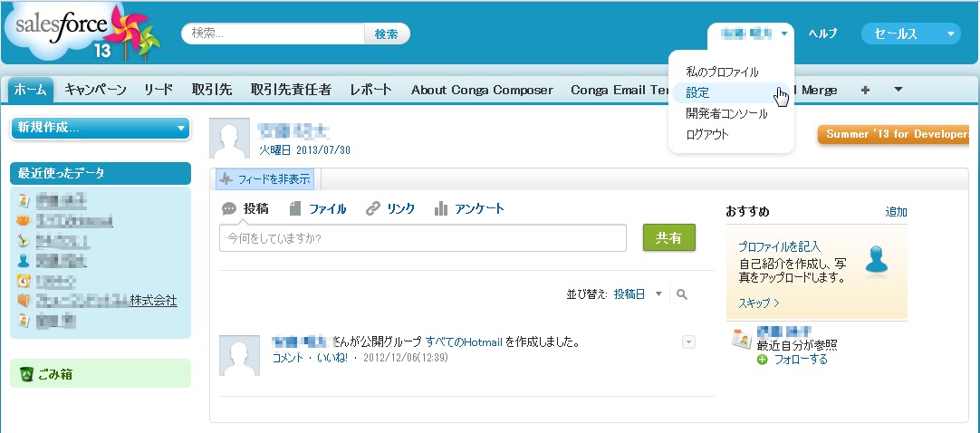Viewport: 980px width, 433px height.
Task: Open the 新規作成 dropdown
Action: (101, 128)
